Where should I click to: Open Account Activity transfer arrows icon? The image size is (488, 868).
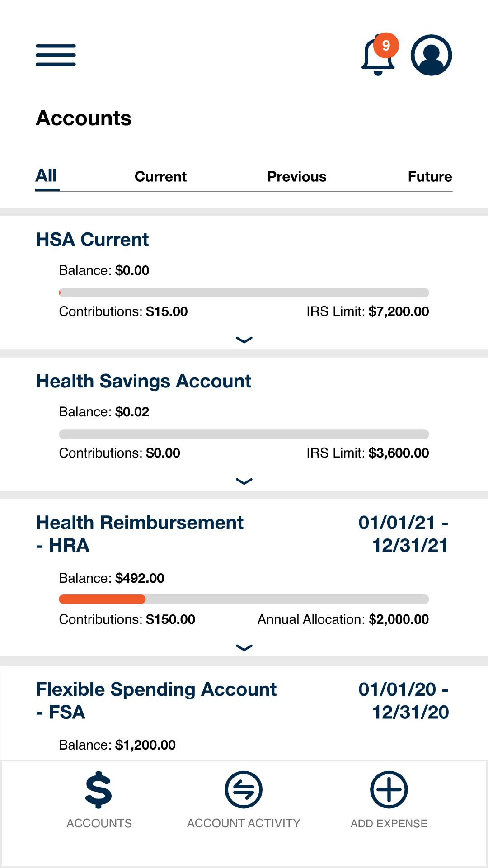[x=244, y=790]
